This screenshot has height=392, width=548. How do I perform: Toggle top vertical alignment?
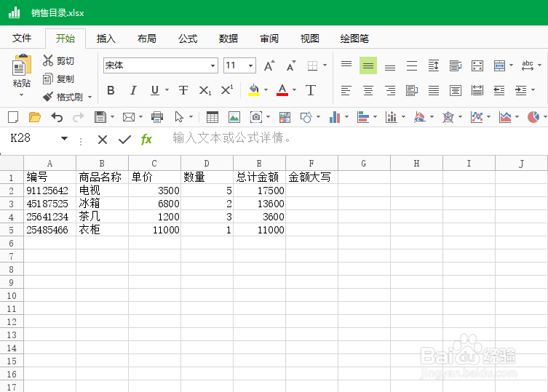point(346,65)
